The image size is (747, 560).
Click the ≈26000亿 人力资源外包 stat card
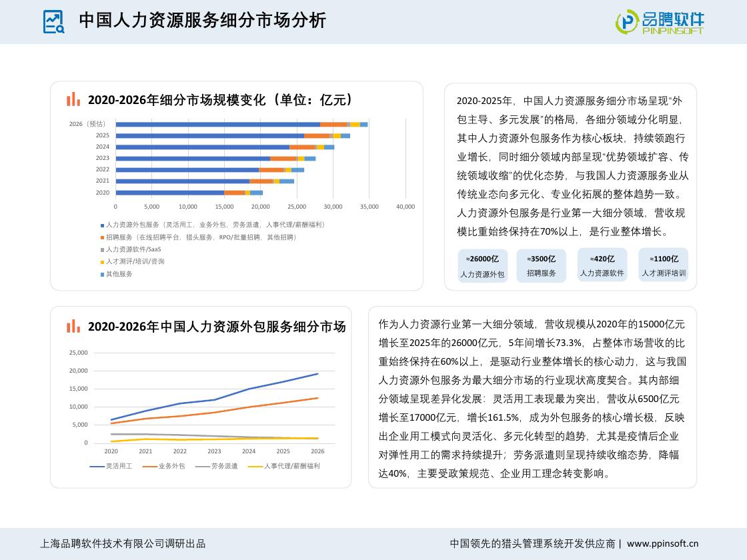pos(483,266)
